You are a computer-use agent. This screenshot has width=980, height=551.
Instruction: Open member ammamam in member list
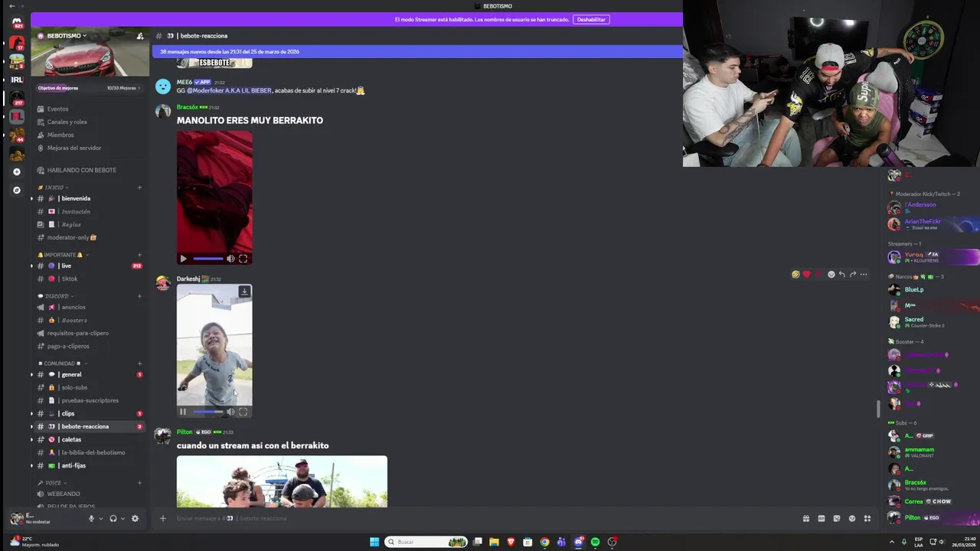[919, 452]
